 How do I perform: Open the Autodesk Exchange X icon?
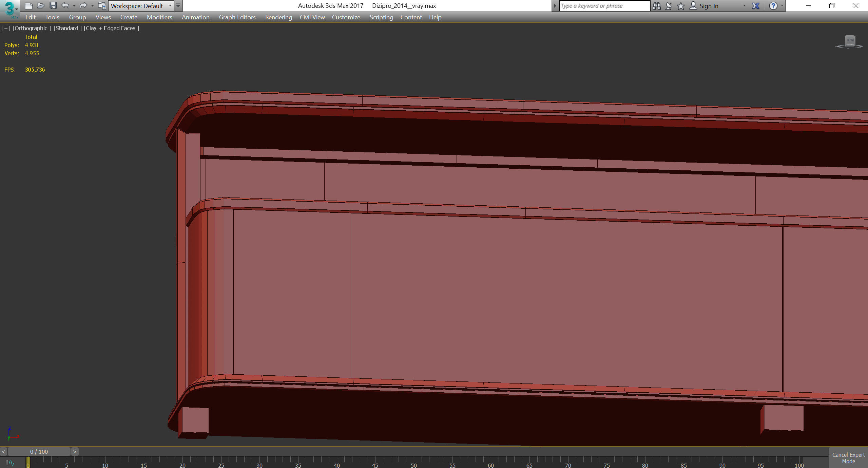point(756,6)
